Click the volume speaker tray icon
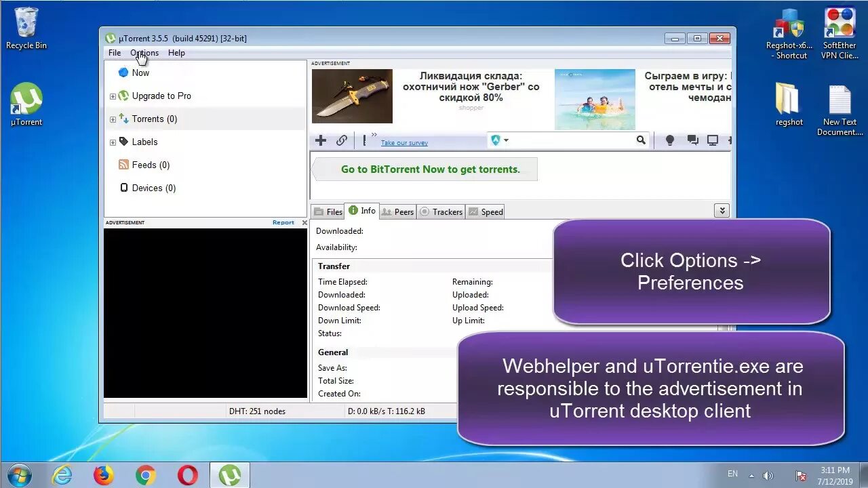Image resolution: width=868 pixels, height=488 pixels. (x=768, y=476)
